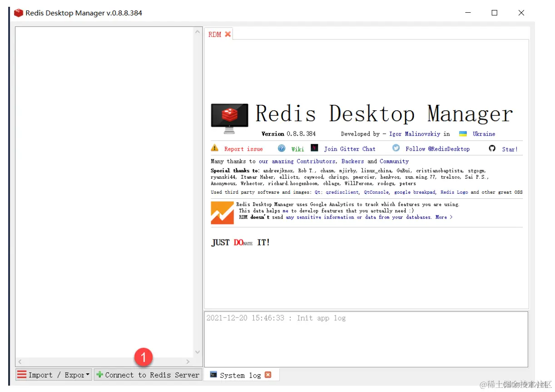Open Follow @RedisDesktop link
Image resolution: width=555 pixels, height=392 pixels.
(437, 149)
